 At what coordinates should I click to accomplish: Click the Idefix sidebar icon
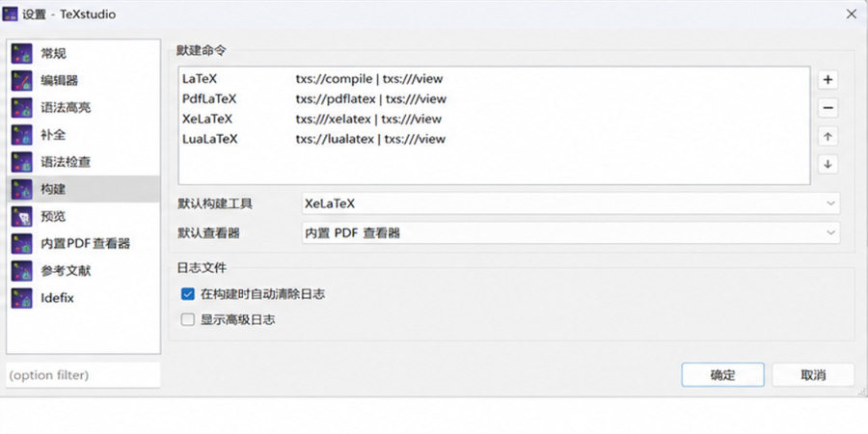(x=21, y=298)
